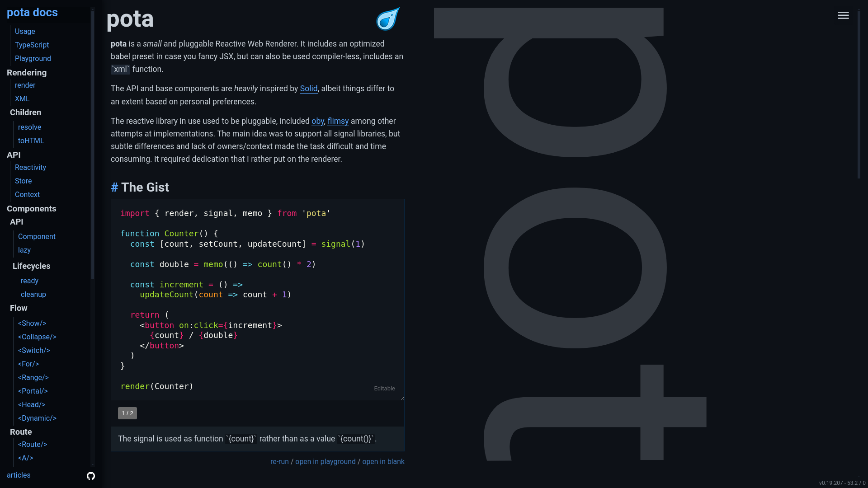Click open in blank
This screenshot has height=488, width=868.
(383, 461)
